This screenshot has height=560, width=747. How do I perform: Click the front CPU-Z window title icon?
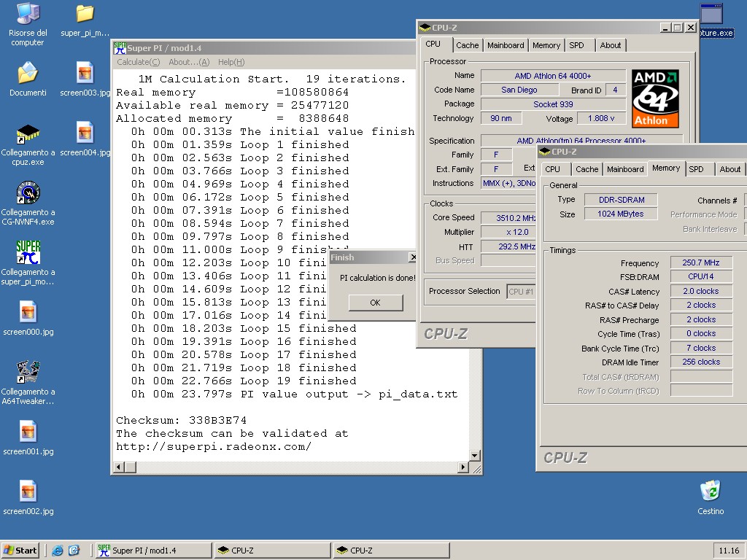545,152
